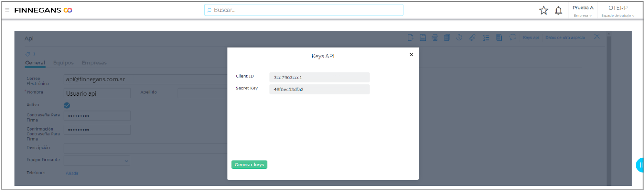This screenshot has width=644, height=191.
Task: Click the Client ID field
Action: [x=320, y=77]
